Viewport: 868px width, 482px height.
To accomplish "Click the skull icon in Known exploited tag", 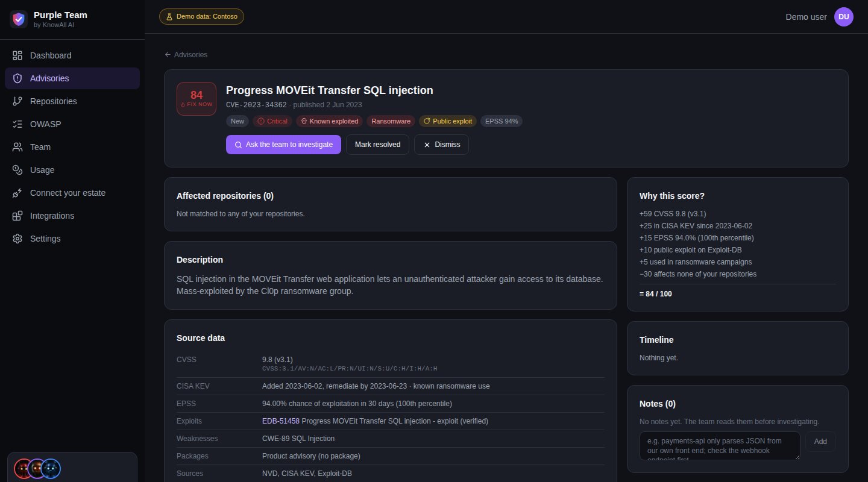I will click(x=304, y=121).
